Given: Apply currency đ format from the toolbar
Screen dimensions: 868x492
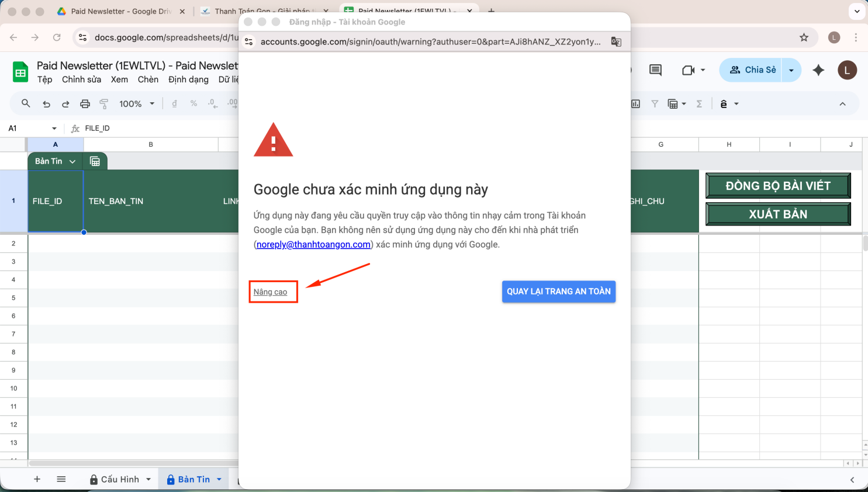Looking at the screenshot, I should (x=174, y=103).
